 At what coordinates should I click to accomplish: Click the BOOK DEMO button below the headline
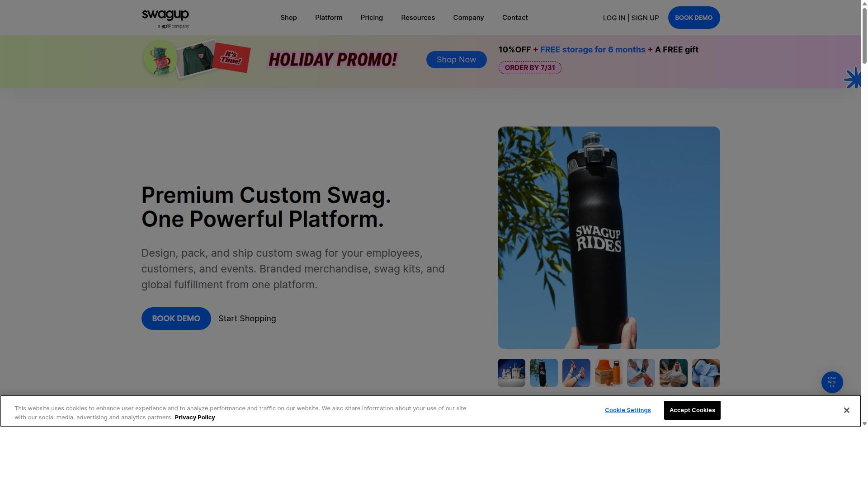coord(176,319)
